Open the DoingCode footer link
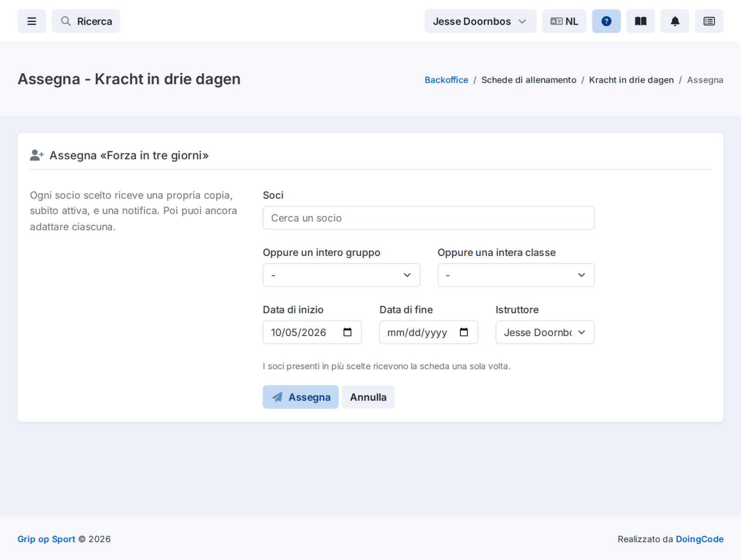741x560 pixels. click(x=699, y=539)
